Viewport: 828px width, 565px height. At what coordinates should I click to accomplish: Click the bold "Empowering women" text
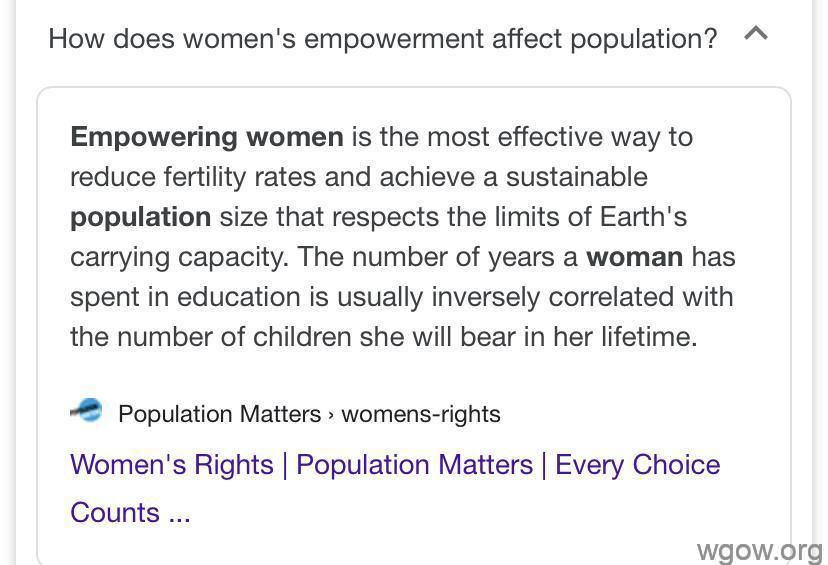point(207,137)
